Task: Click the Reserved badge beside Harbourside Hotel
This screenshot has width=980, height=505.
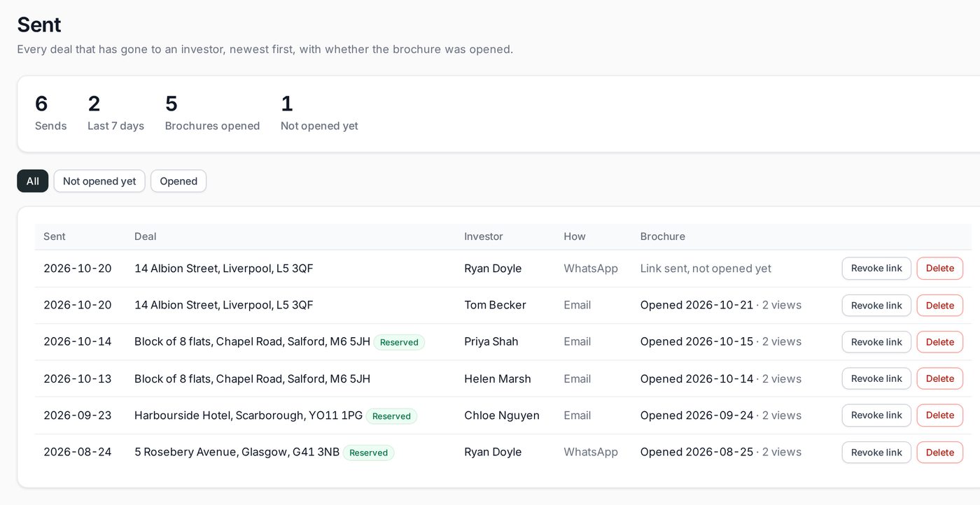Action: tap(391, 415)
